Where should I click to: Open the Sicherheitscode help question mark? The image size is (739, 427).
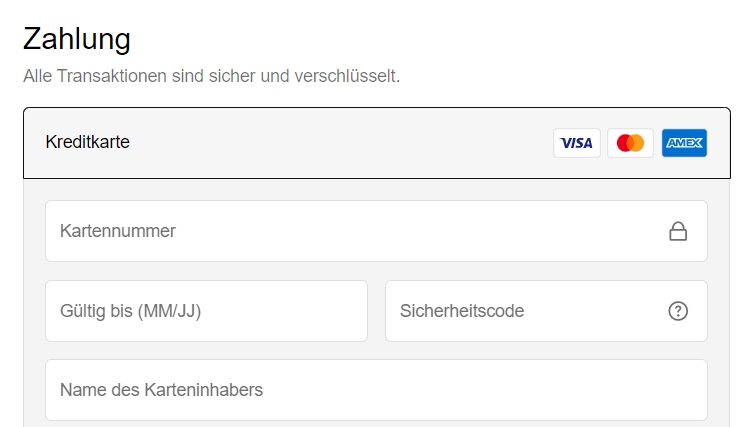tap(678, 311)
